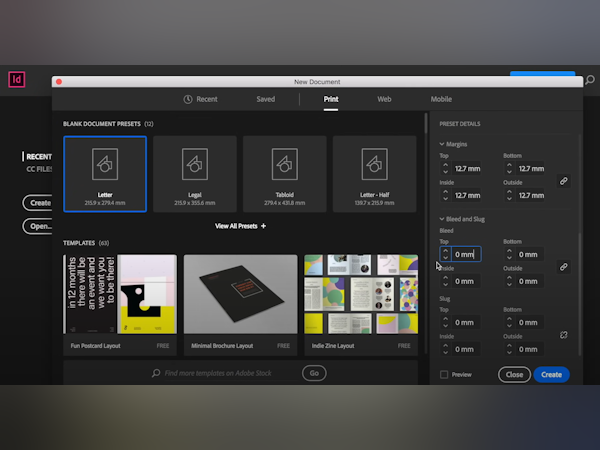Select the Legal preset page icon
The width and height of the screenshot is (600, 450).
click(195, 164)
